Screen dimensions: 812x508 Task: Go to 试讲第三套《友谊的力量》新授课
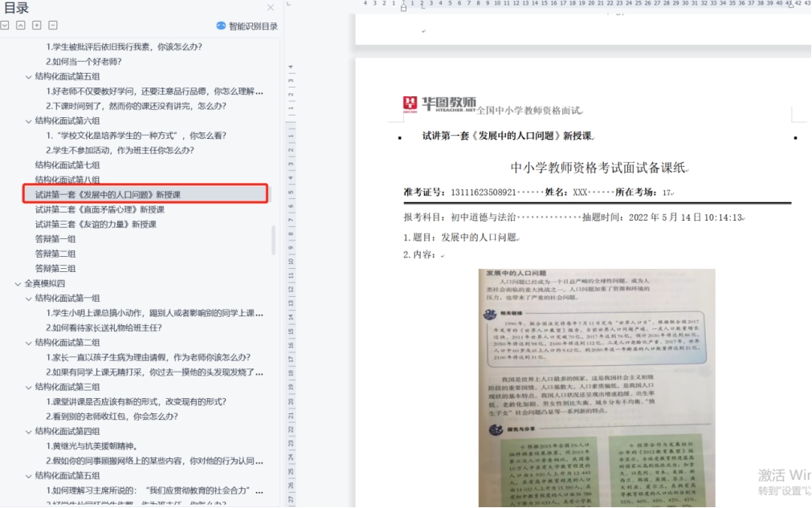click(x=96, y=224)
